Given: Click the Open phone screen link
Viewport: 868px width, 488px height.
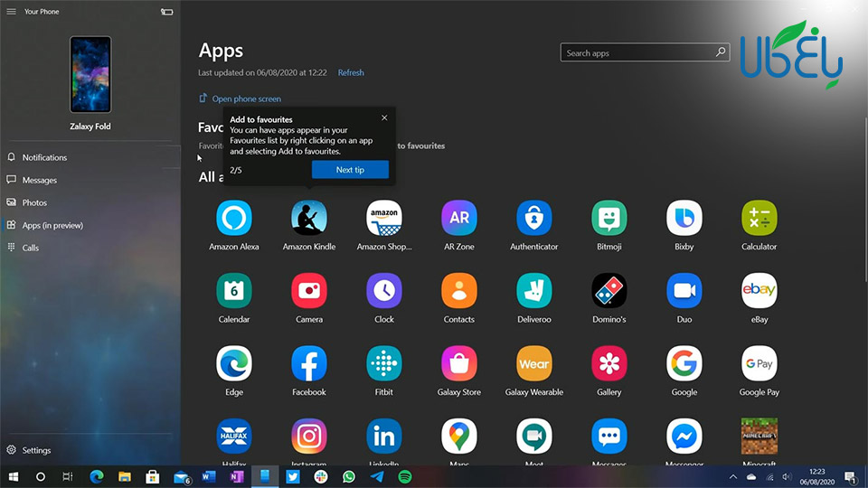Looking at the screenshot, I should coord(246,99).
